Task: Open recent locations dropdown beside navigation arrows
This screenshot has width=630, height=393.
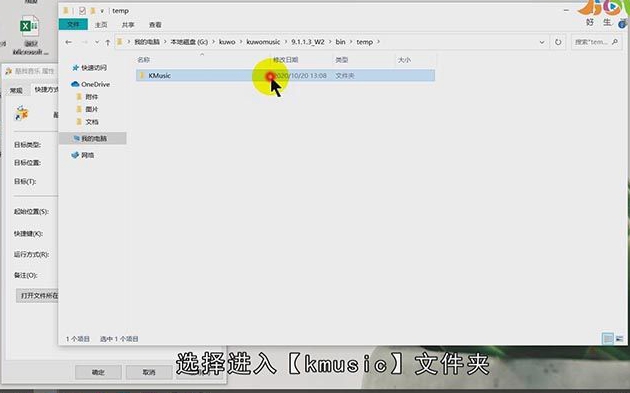Action: click(97, 42)
